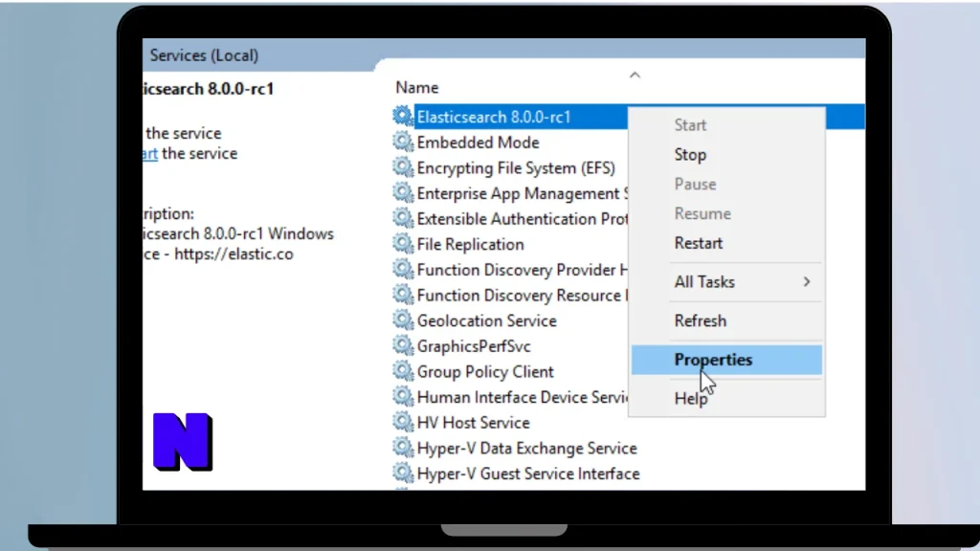The width and height of the screenshot is (980, 551).
Task: Click the Geolocation Service gear icon
Action: coord(403,320)
